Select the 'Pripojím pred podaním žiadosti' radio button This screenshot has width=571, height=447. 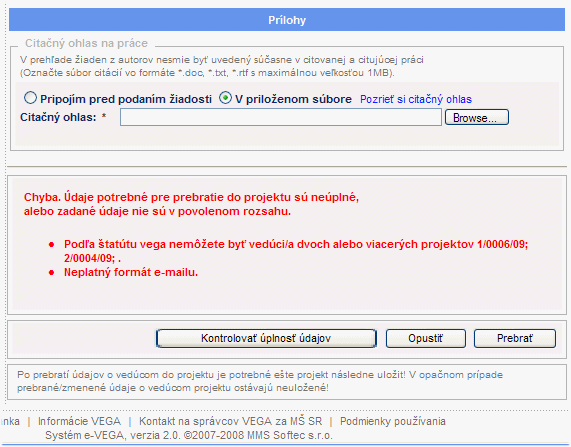pyautogui.click(x=30, y=98)
